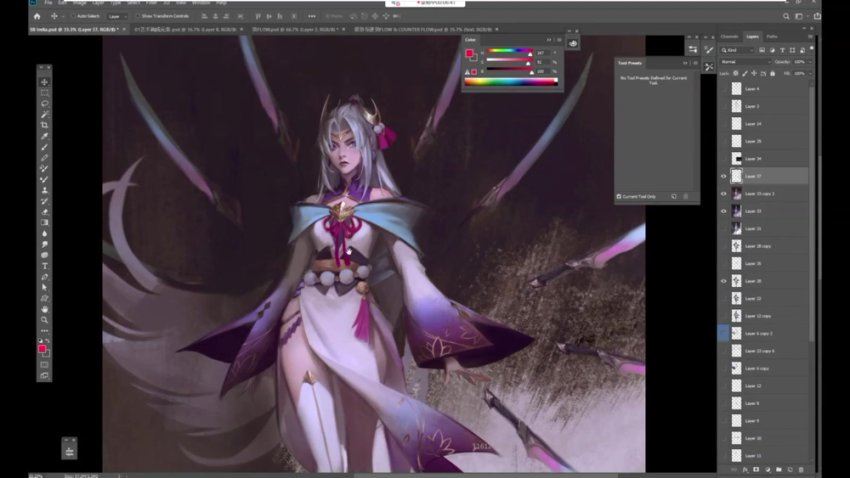The image size is (850, 478).
Task: Collapse the Tool Presets panel arrows
Action: tap(685, 63)
